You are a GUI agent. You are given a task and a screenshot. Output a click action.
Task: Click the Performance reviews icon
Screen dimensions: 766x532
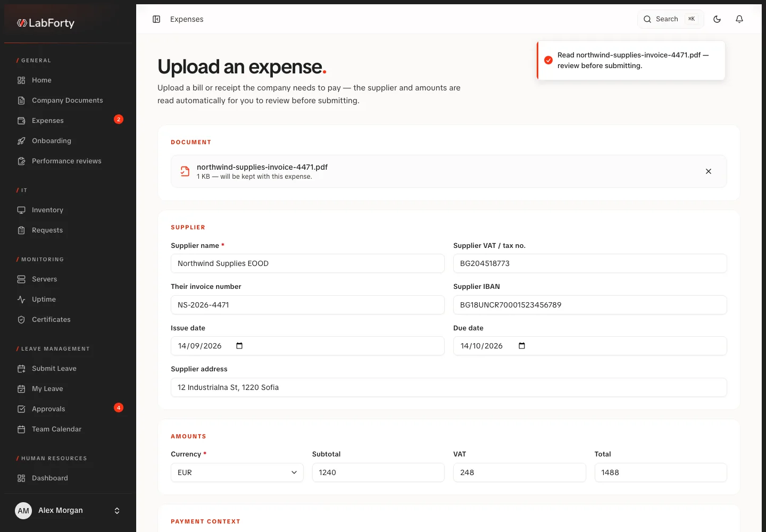(x=21, y=161)
